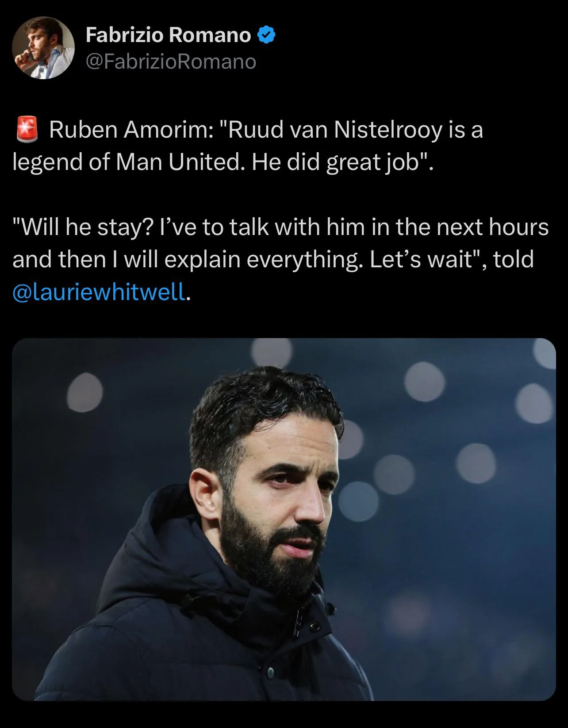Screen dimensions: 568x728
Task: Click the blue verified badge
Action: point(266,35)
